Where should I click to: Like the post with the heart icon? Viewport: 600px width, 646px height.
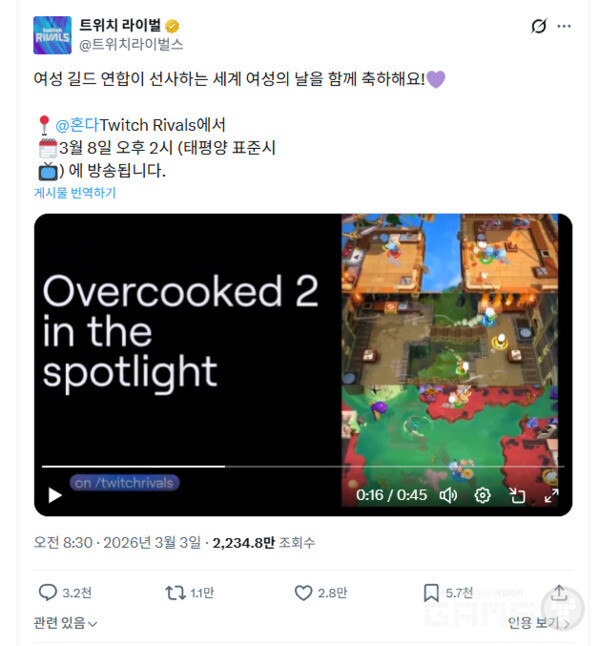[303, 593]
